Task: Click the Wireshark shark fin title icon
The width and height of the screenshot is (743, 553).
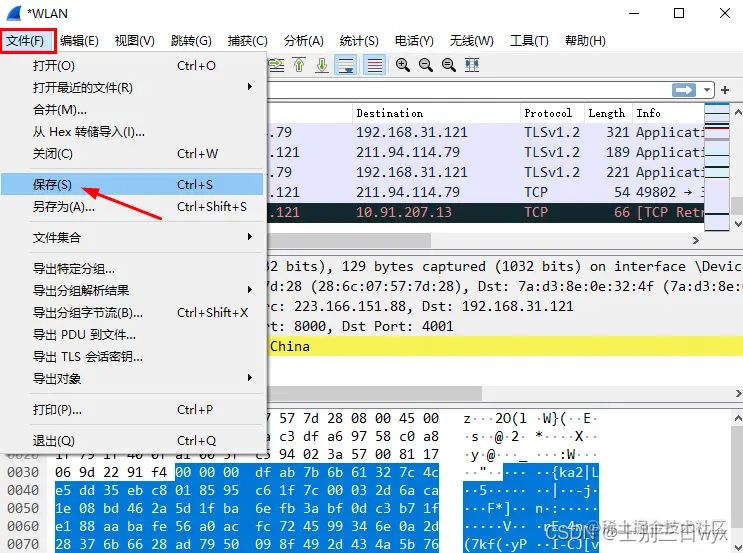Action: click(x=14, y=13)
